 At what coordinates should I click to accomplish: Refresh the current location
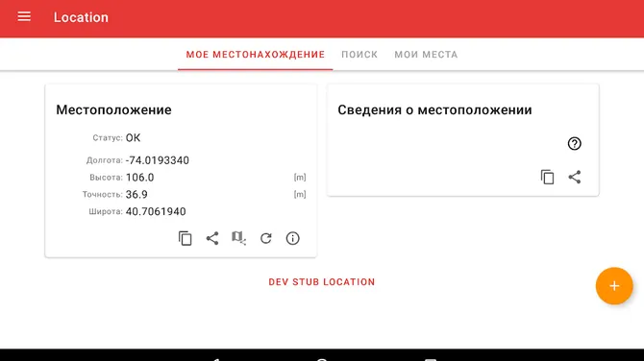click(x=265, y=238)
